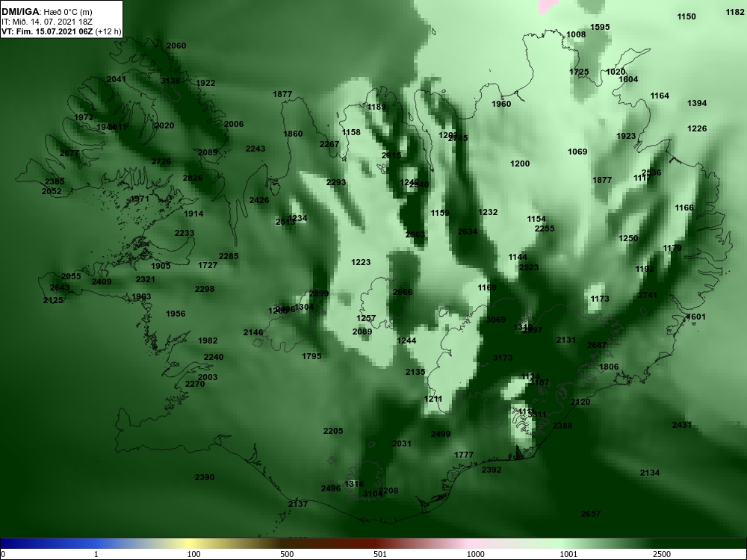Click value 1173
The height and width of the screenshot is (560, 747).
600,299
